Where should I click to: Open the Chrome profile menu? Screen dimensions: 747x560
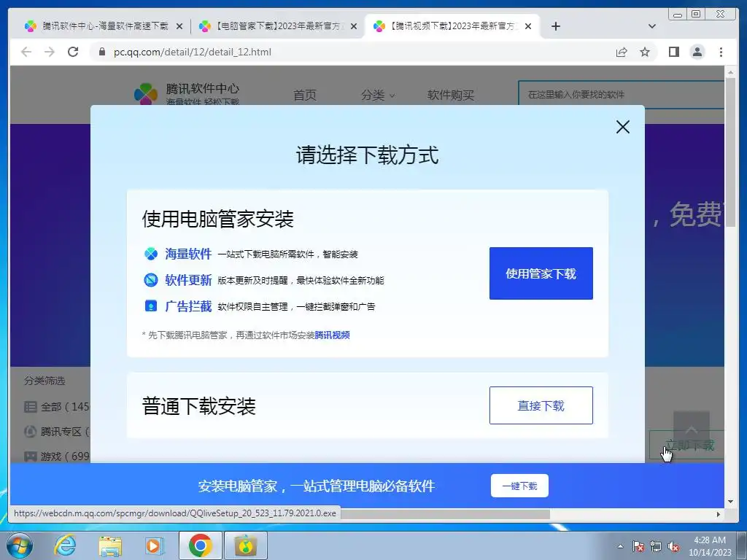[697, 52]
